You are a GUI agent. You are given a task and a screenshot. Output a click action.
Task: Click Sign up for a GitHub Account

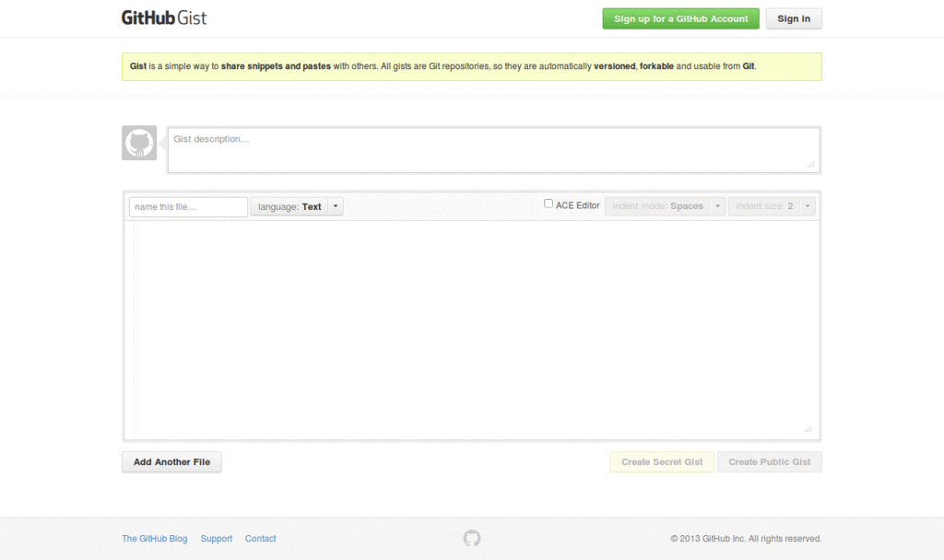coord(681,18)
